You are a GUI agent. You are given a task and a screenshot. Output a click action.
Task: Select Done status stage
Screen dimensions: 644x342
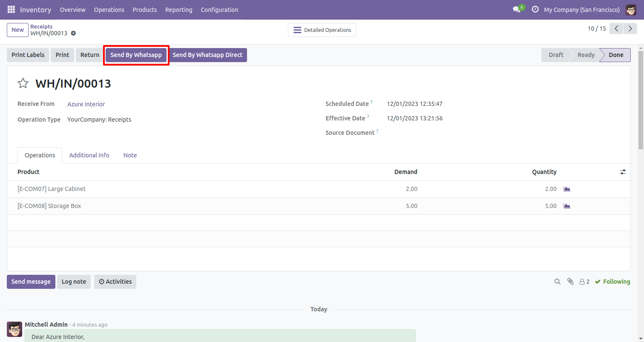tap(615, 55)
